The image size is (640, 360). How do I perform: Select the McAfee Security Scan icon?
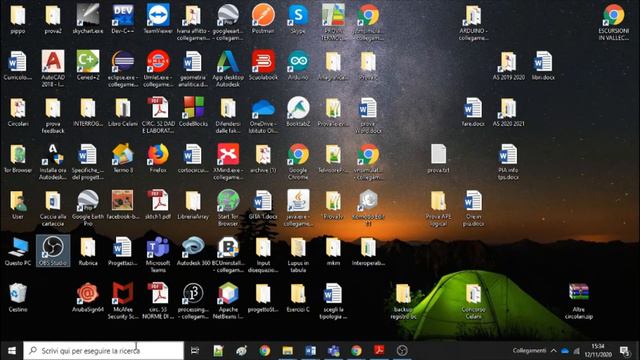click(123, 301)
